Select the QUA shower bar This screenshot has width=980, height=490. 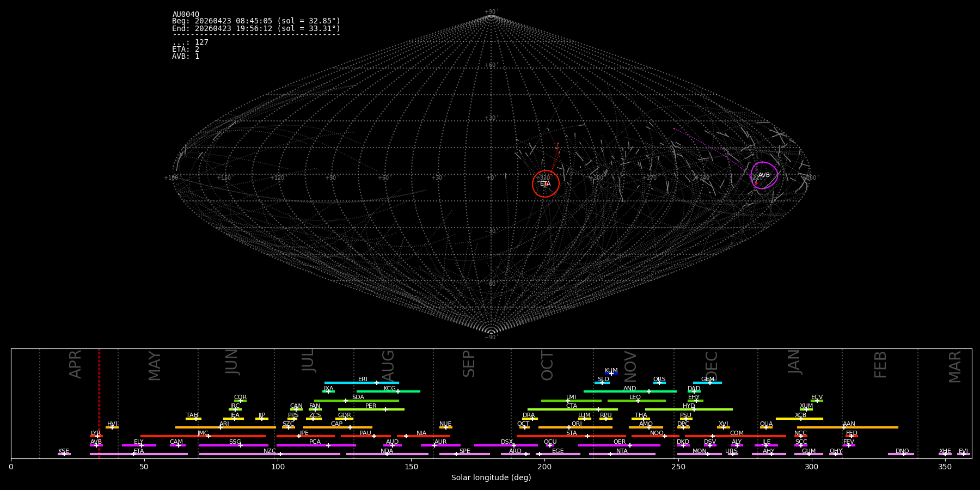pos(766,427)
